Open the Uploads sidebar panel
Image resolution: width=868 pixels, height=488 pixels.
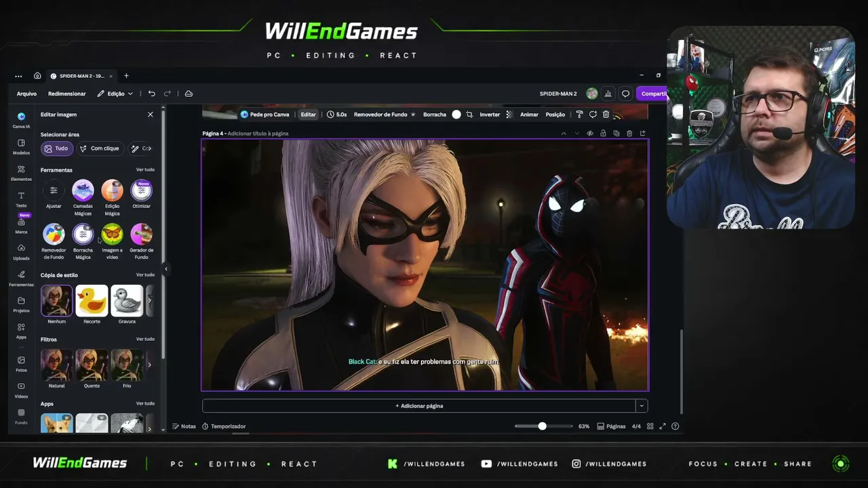tap(21, 252)
